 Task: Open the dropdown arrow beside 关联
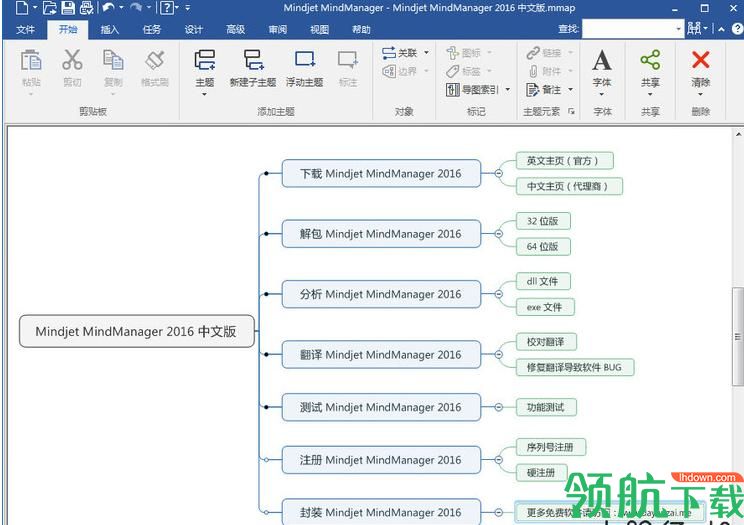[426, 53]
